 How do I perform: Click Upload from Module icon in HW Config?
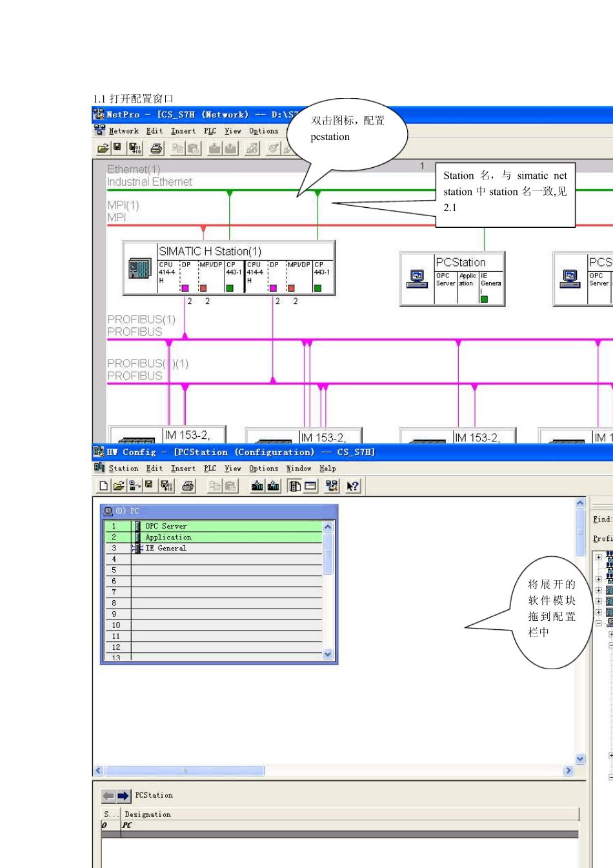click(x=274, y=486)
